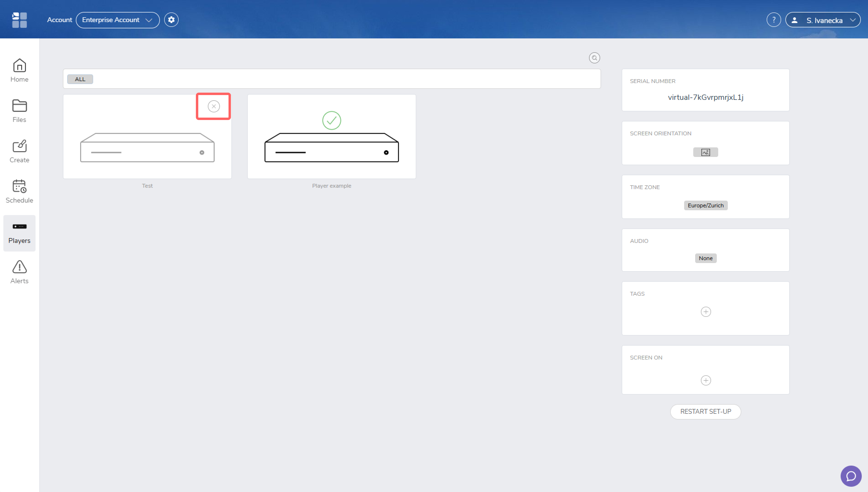This screenshot has height=492, width=868.
Task: Click the search magnifier icon above player list
Action: tap(594, 58)
